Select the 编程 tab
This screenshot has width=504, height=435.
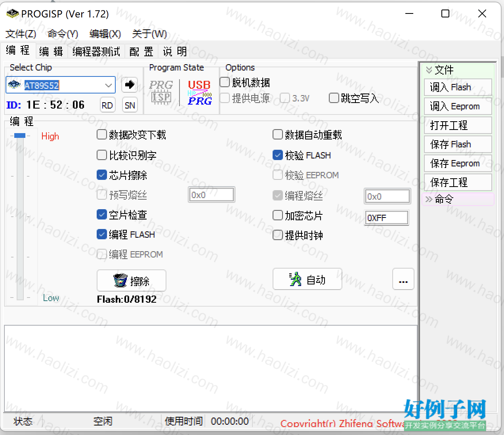tap(18, 50)
